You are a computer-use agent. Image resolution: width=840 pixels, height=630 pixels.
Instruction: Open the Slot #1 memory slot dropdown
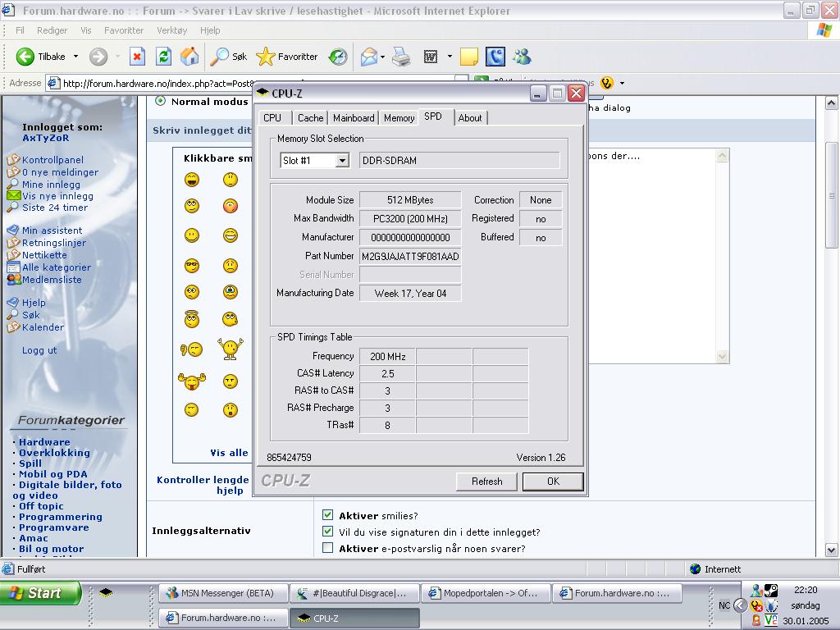tap(342, 160)
